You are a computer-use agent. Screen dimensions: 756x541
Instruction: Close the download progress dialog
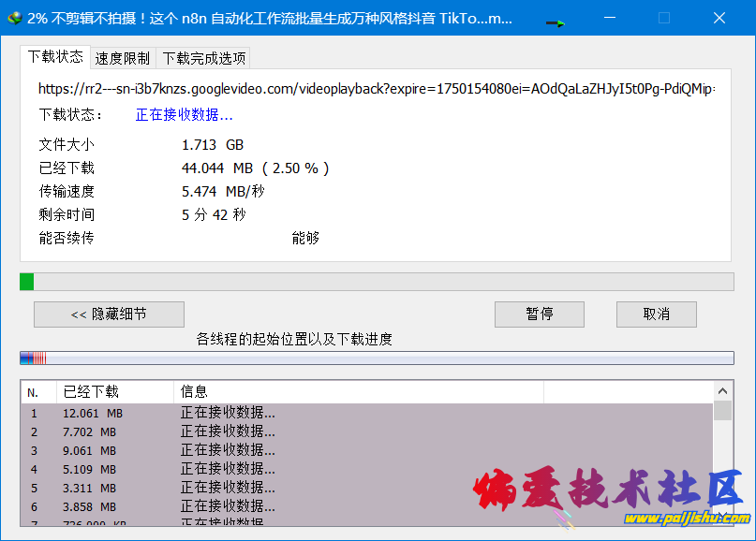click(x=719, y=18)
